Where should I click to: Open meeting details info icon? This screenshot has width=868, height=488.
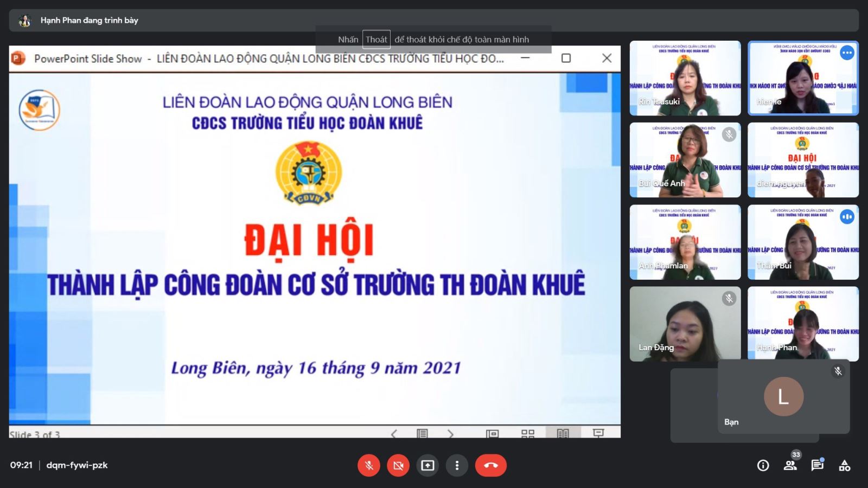click(x=763, y=465)
